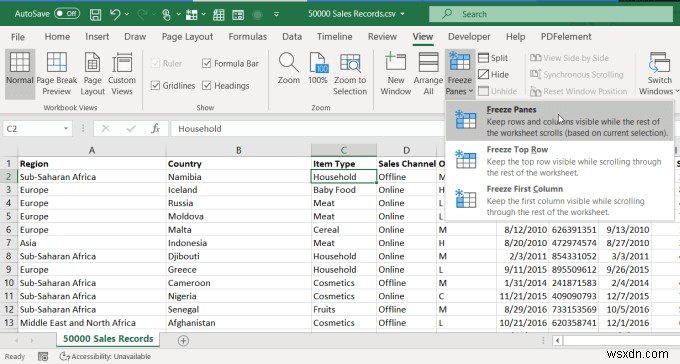Image resolution: width=680 pixels, height=364 pixels.
Task: Select cell with 626391351
Action: pos(574,230)
